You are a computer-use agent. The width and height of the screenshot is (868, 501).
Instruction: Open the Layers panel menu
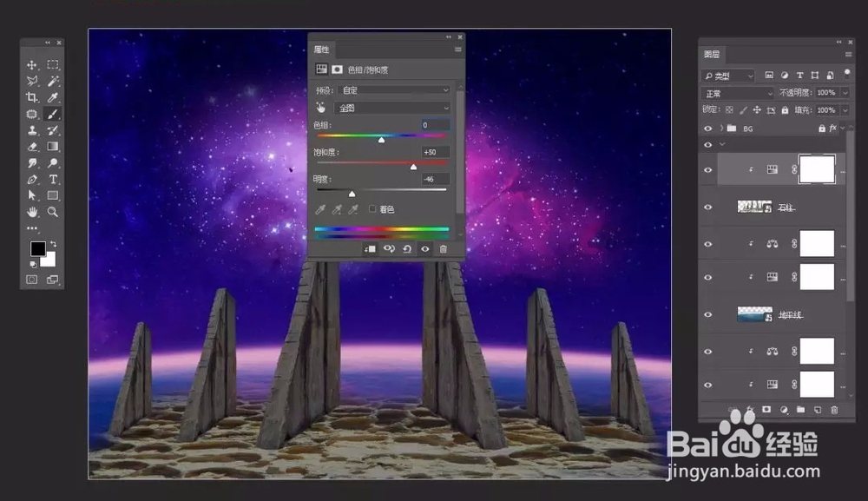click(x=848, y=54)
